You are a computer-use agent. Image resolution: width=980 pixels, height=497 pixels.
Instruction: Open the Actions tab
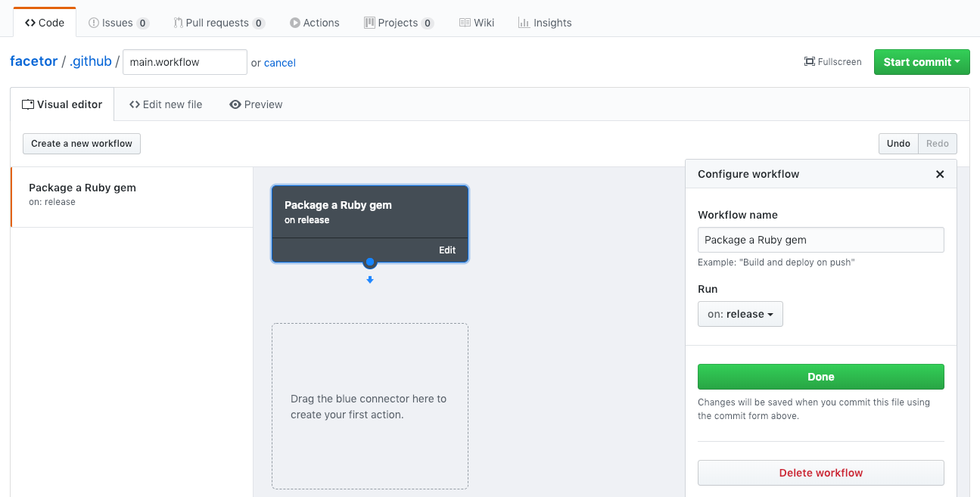[314, 23]
